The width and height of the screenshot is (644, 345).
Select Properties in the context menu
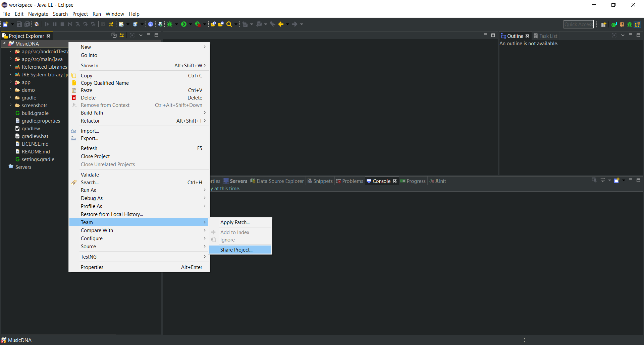pos(139,267)
